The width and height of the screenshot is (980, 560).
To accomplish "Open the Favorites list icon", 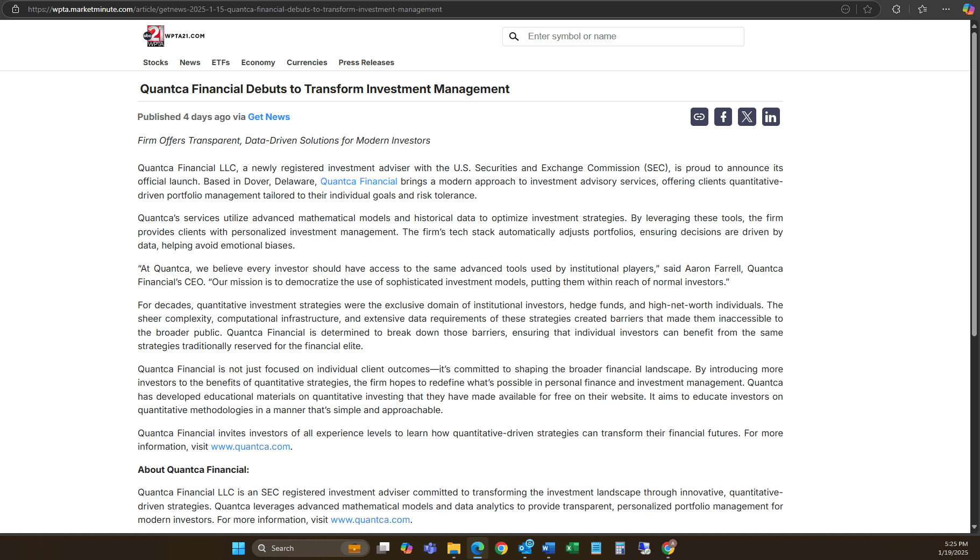I will pos(922,9).
